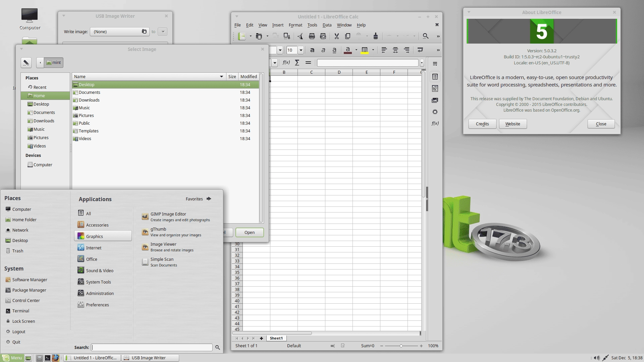Toggle Align Right in Calc toolbar
Screen dimensions: 644x362
tap(407, 50)
